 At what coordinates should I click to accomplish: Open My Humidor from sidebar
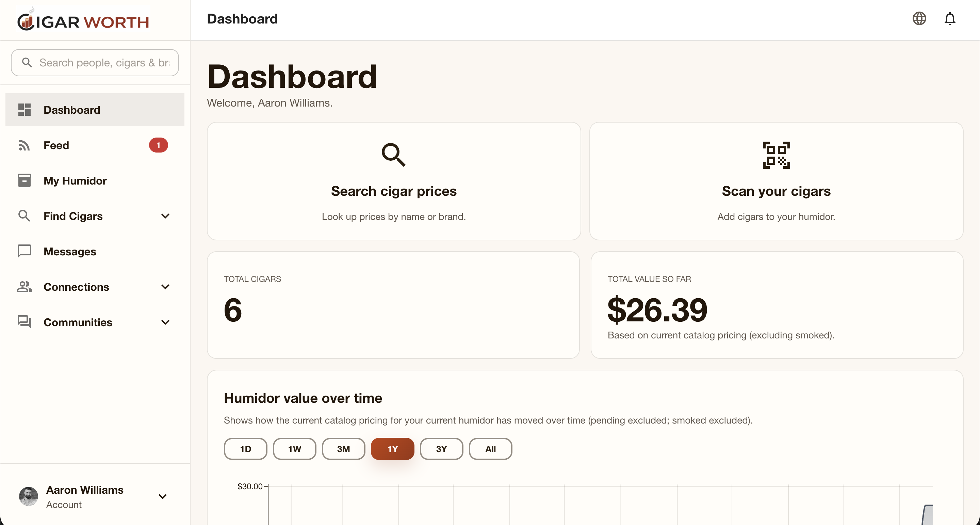75,180
